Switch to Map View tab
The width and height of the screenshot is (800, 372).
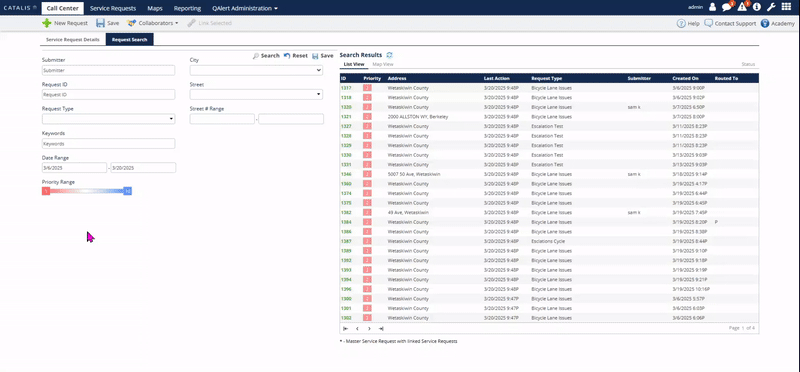click(383, 64)
